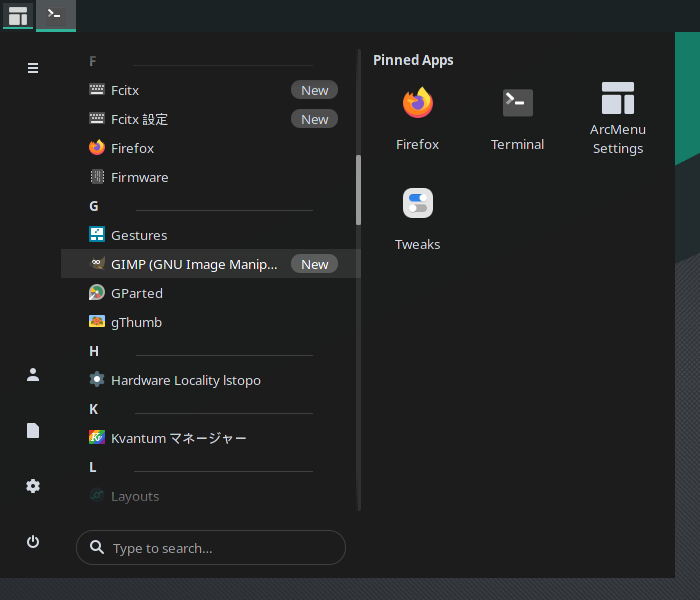
Task: Open the Documents sidebar icon
Action: (33, 430)
